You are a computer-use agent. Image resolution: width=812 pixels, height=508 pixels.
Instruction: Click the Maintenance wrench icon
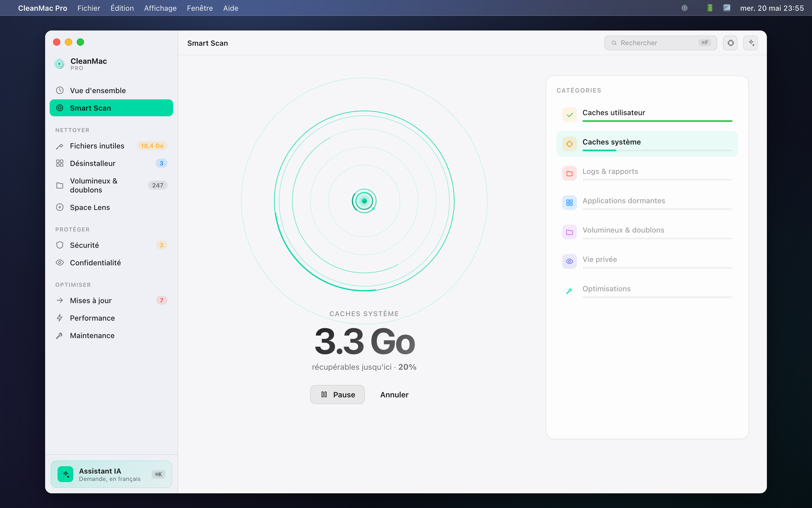click(x=60, y=336)
